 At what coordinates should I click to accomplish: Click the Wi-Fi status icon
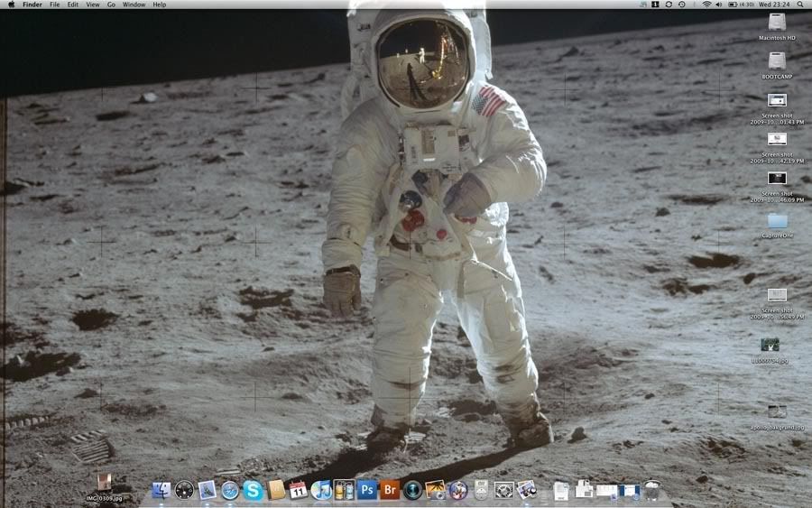click(706, 5)
